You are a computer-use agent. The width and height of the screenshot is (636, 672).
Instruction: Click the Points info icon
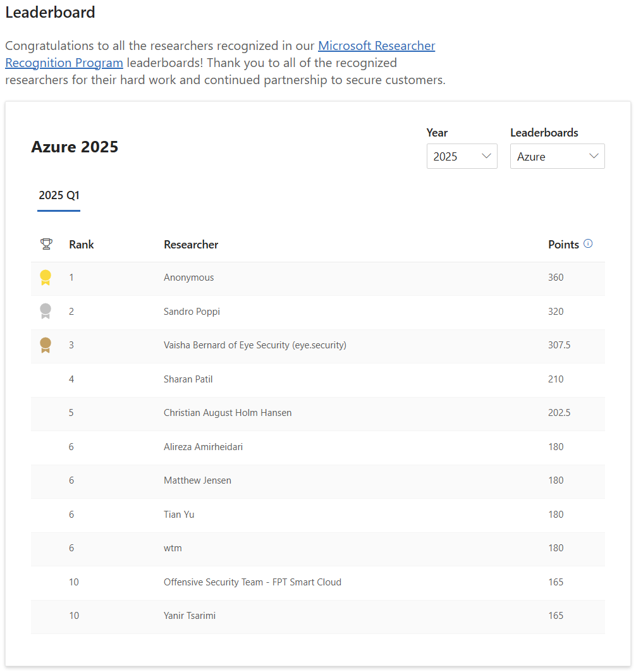(588, 243)
